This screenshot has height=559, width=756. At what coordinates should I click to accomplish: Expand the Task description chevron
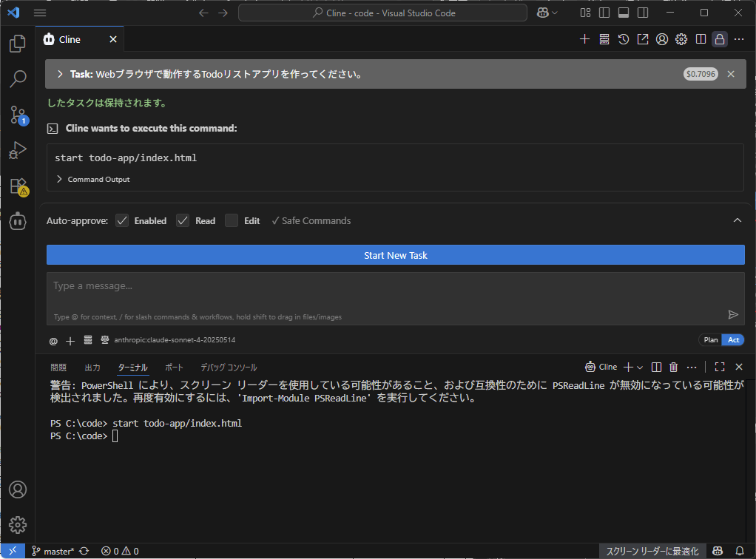click(60, 74)
